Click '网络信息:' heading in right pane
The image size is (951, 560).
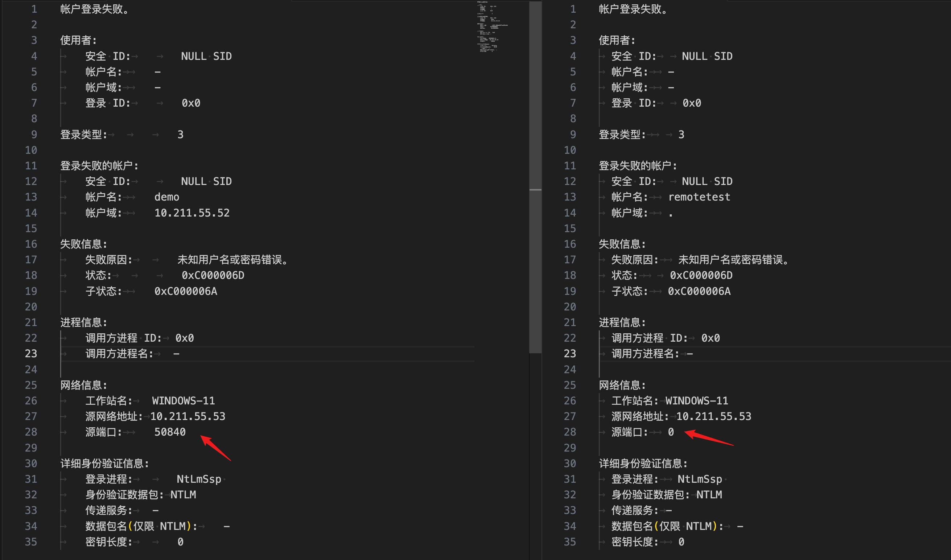622,385
